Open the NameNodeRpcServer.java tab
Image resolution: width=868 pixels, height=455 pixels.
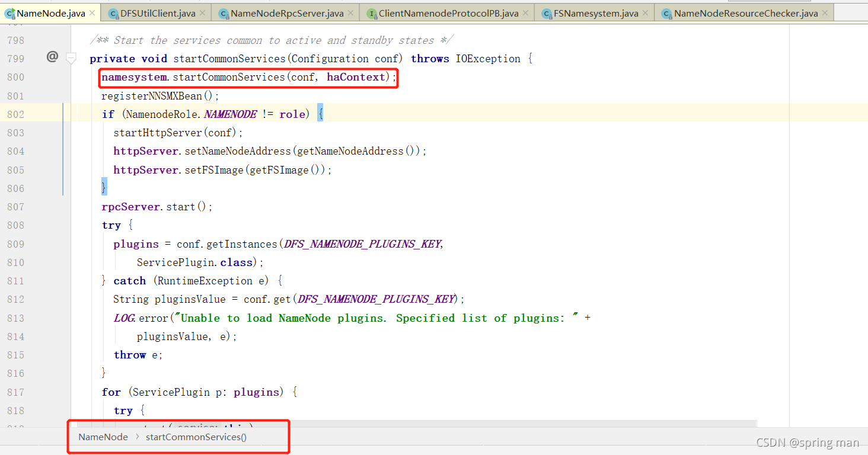pyautogui.click(x=286, y=13)
